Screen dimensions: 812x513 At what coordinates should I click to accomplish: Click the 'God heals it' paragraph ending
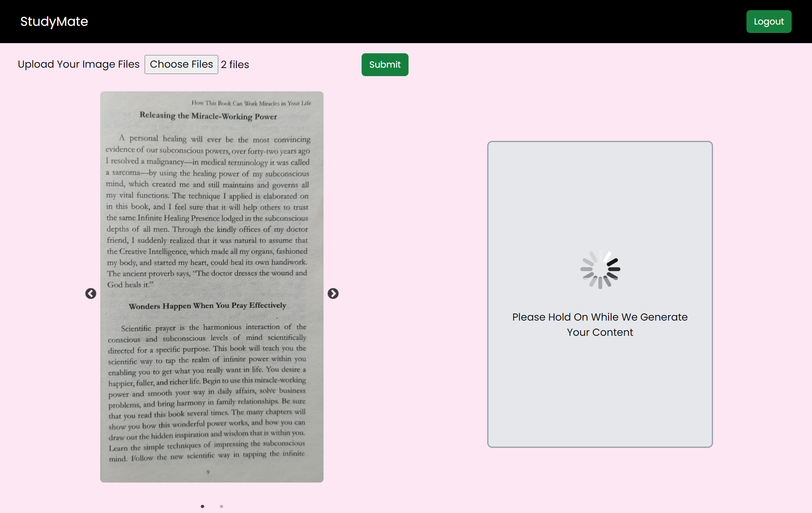click(x=130, y=285)
